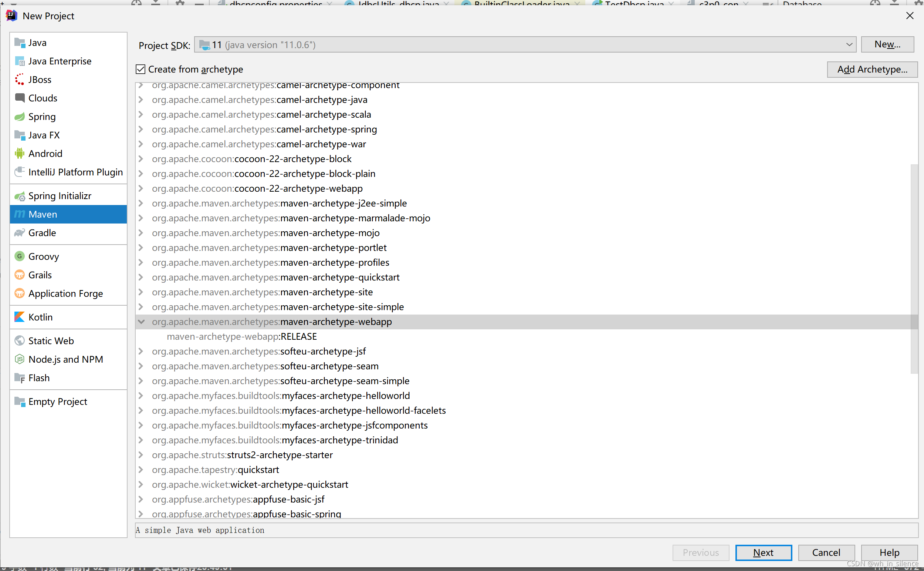Click the archetype list vertical scrollbar
Image resolution: width=924 pixels, height=571 pixels.
point(914,269)
